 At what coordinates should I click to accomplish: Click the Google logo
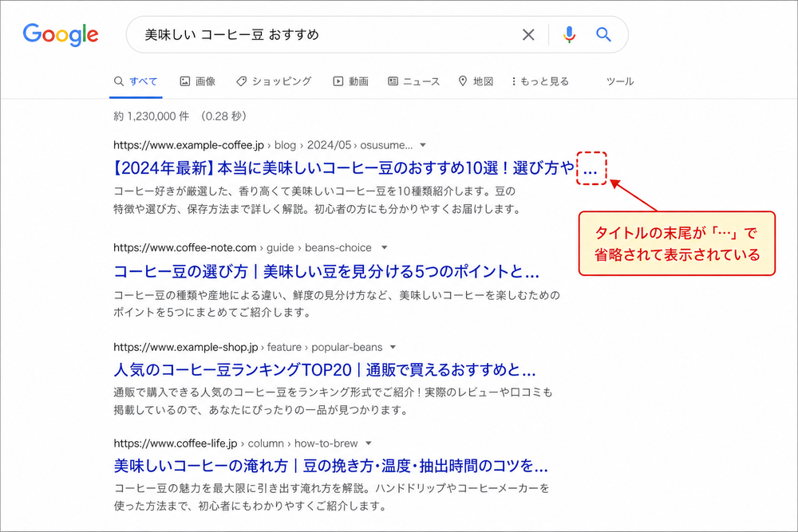pos(61,34)
